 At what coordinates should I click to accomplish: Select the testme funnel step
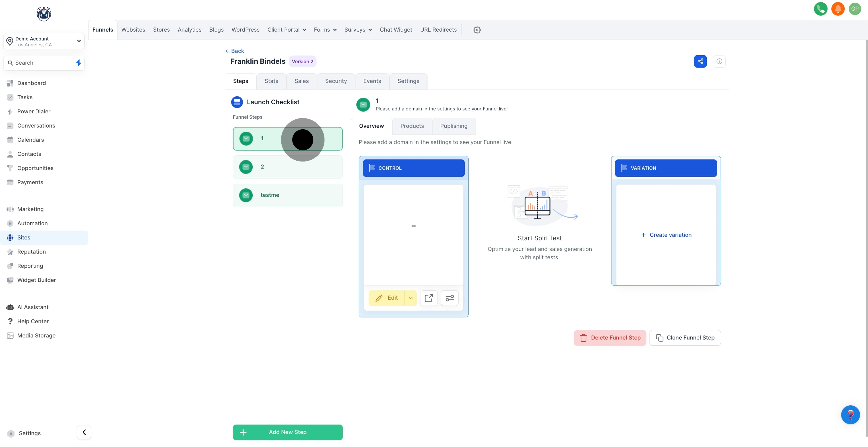pos(288,195)
